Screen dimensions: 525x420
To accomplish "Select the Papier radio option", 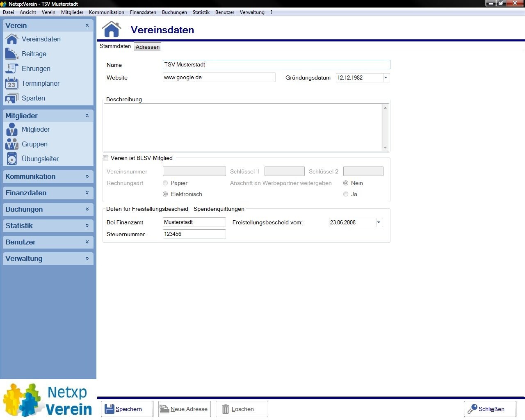I will pyautogui.click(x=165, y=183).
